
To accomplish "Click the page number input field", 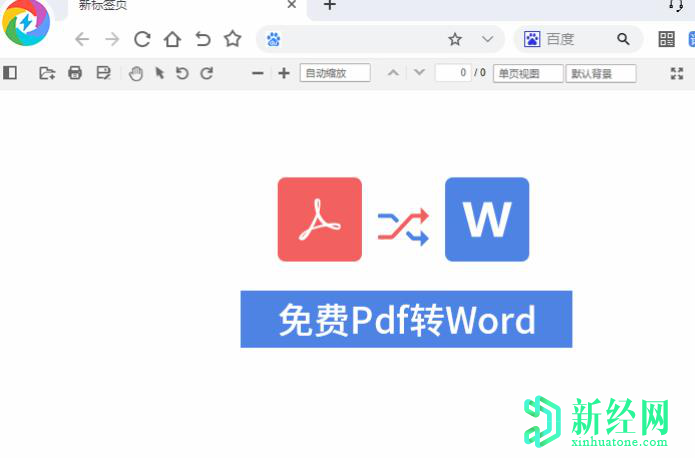I will (x=453, y=73).
